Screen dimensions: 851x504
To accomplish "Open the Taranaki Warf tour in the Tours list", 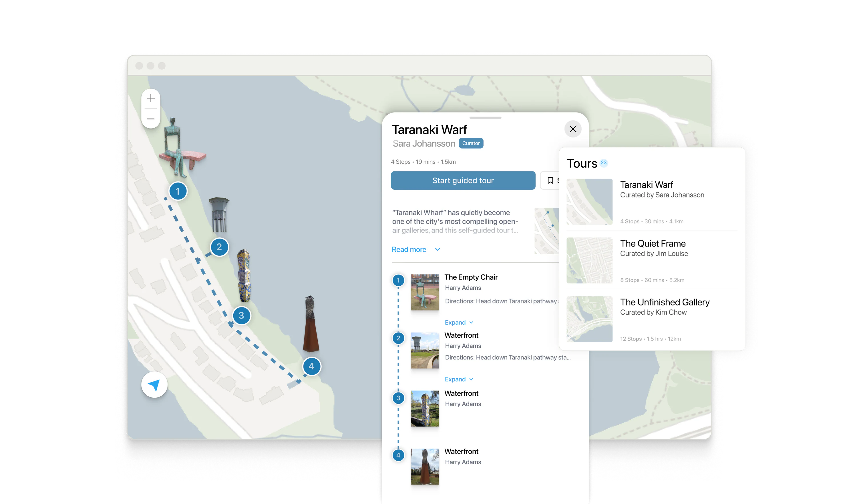I will click(652, 202).
